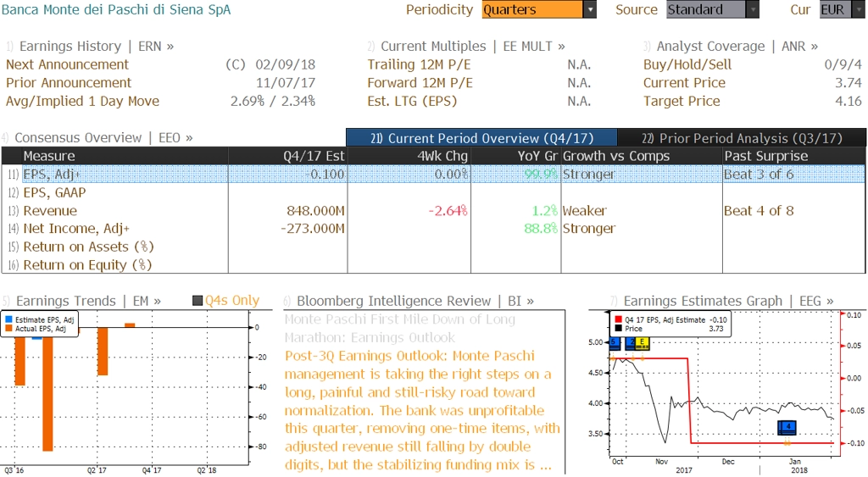Click the blue '2' event marker on graph

pyautogui.click(x=630, y=343)
